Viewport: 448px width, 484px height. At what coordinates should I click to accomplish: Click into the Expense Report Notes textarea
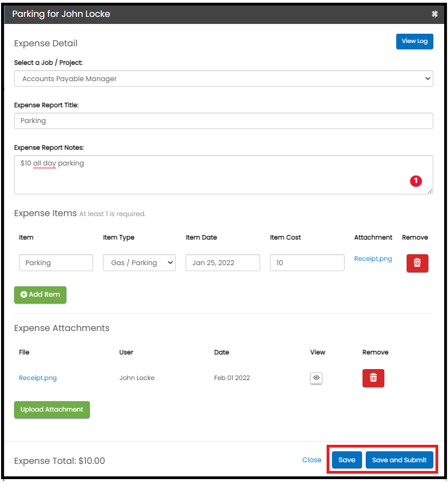click(x=223, y=175)
